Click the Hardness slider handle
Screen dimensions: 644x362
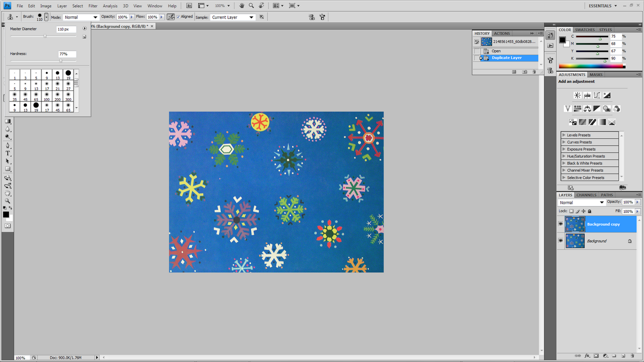[x=61, y=61]
